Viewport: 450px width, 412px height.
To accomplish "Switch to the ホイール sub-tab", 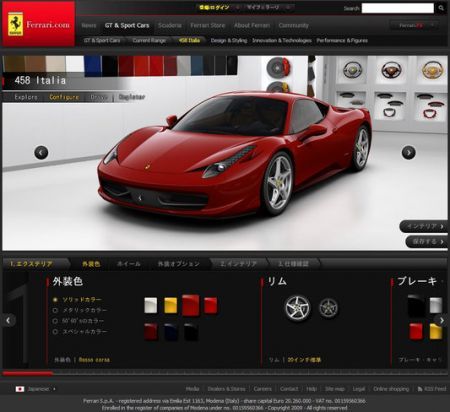I will click(x=129, y=264).
